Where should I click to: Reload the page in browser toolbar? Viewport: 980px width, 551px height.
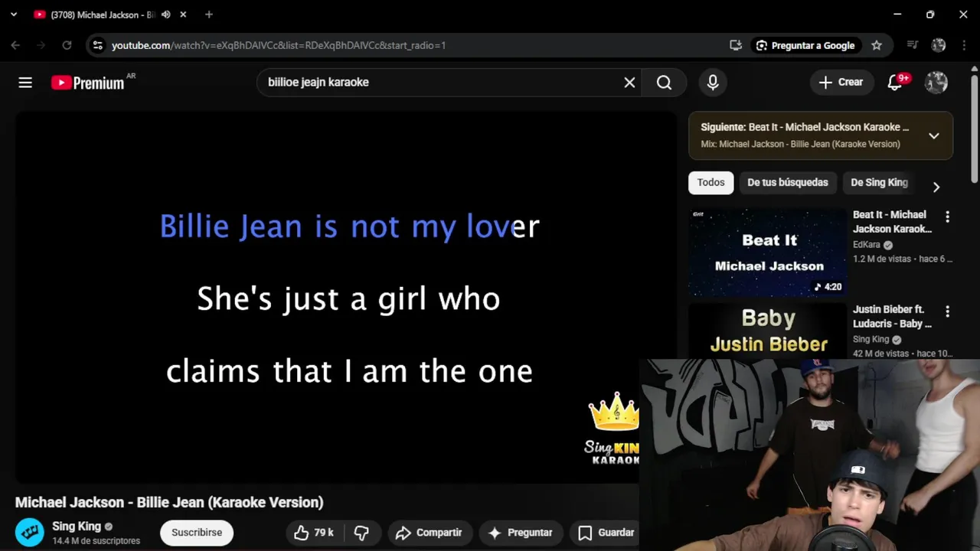pos(67,45)
